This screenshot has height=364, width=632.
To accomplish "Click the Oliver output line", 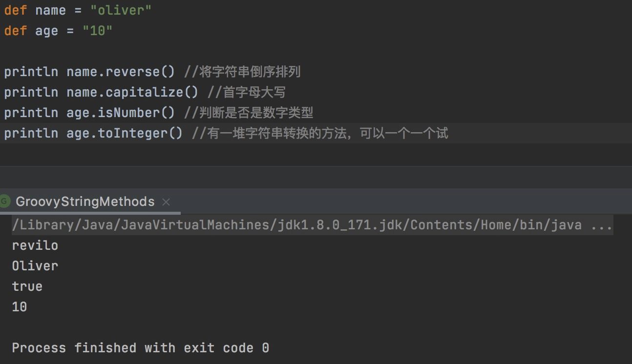I will 34,265.
